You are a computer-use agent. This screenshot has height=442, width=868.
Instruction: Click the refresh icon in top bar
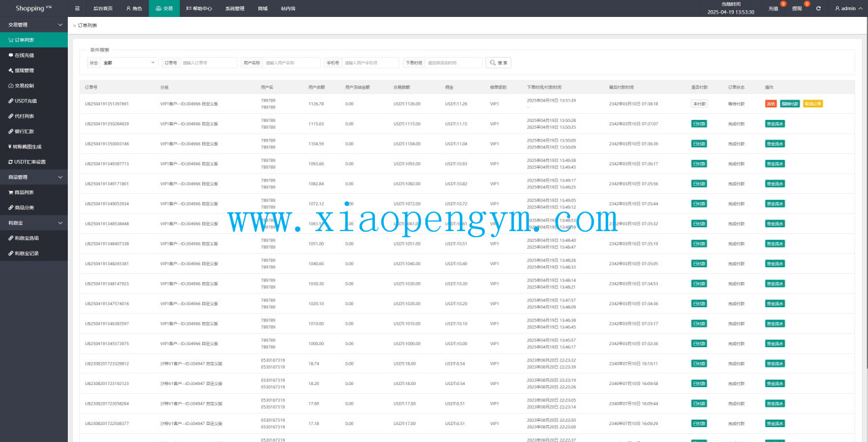click(x=818, y=8)
